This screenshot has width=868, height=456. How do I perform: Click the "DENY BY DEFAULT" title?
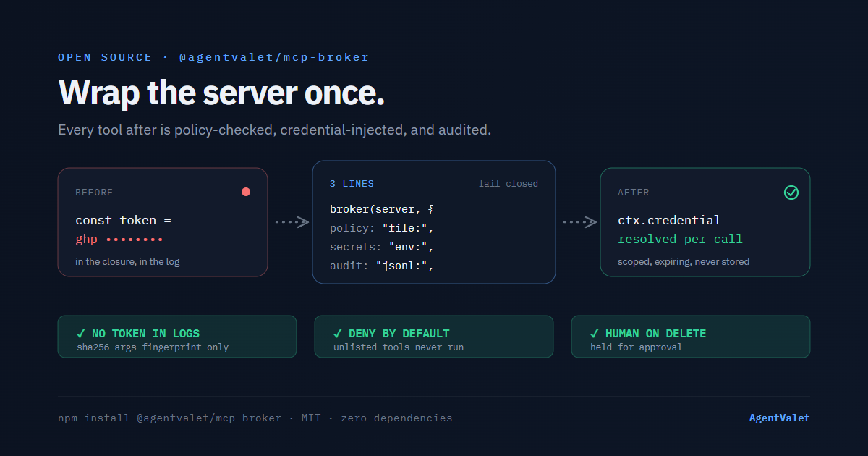point(399,334)
